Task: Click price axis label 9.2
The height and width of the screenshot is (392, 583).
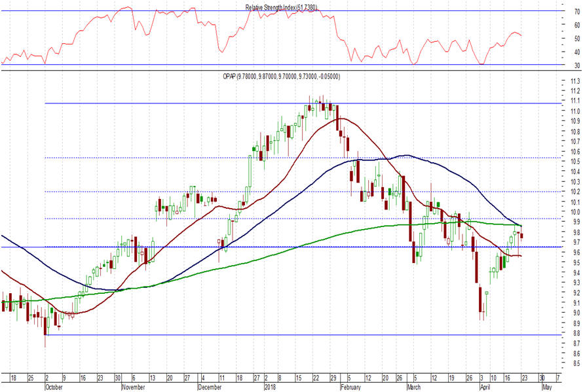Action: (x=576, y=293)
